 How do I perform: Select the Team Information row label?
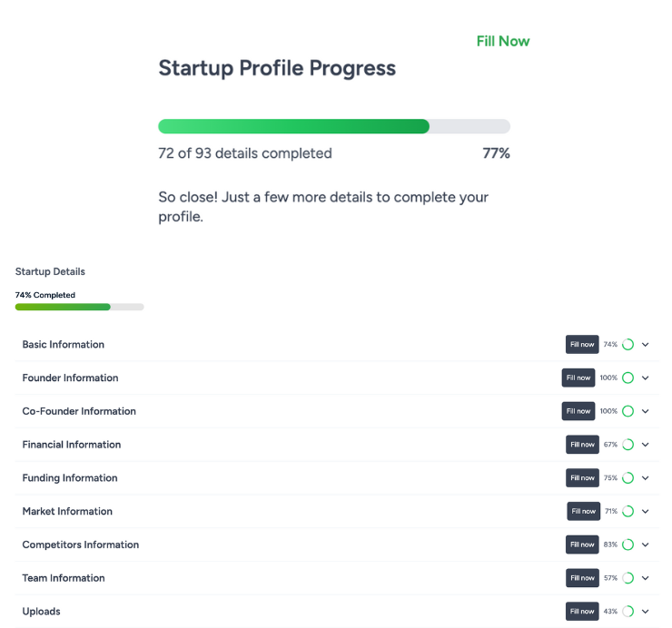coord(64,578)
